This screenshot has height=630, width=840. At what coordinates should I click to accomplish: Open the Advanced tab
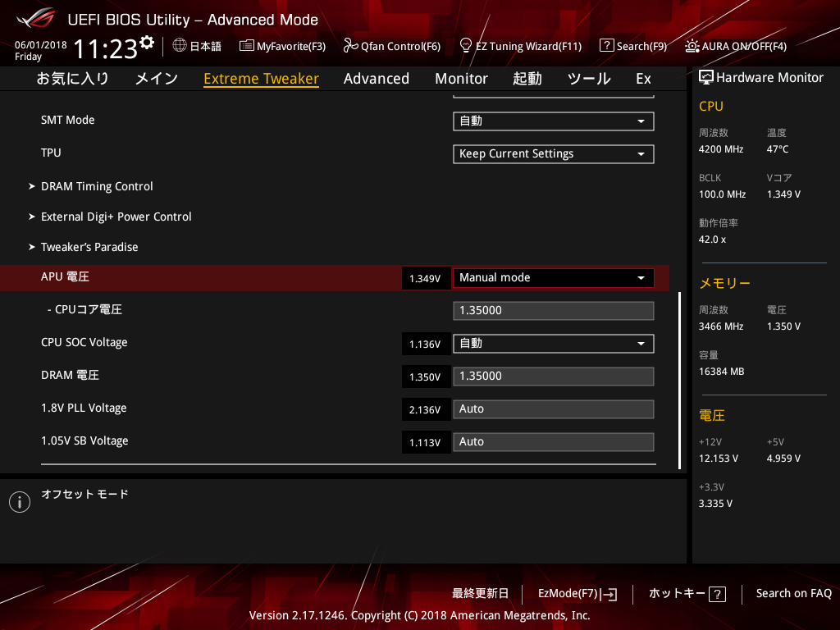376,79
